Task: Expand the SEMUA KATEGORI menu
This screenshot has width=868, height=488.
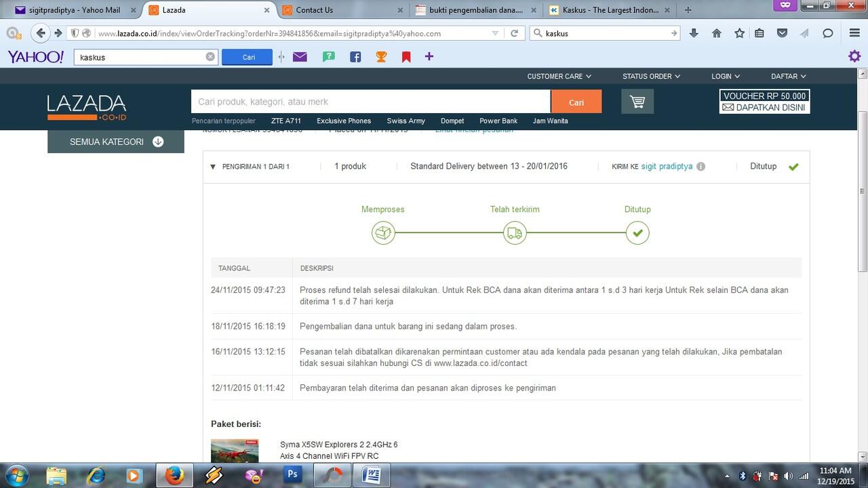Action: (116, 142)
